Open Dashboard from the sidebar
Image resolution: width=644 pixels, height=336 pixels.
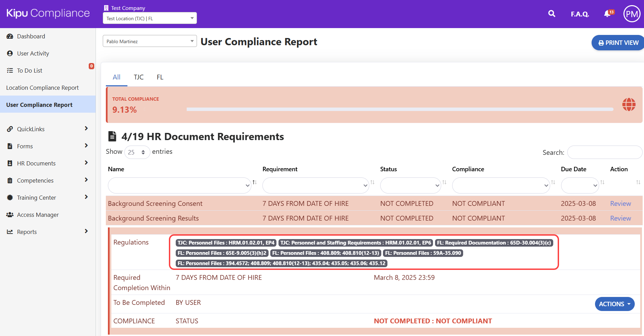[x=31, y=36]
